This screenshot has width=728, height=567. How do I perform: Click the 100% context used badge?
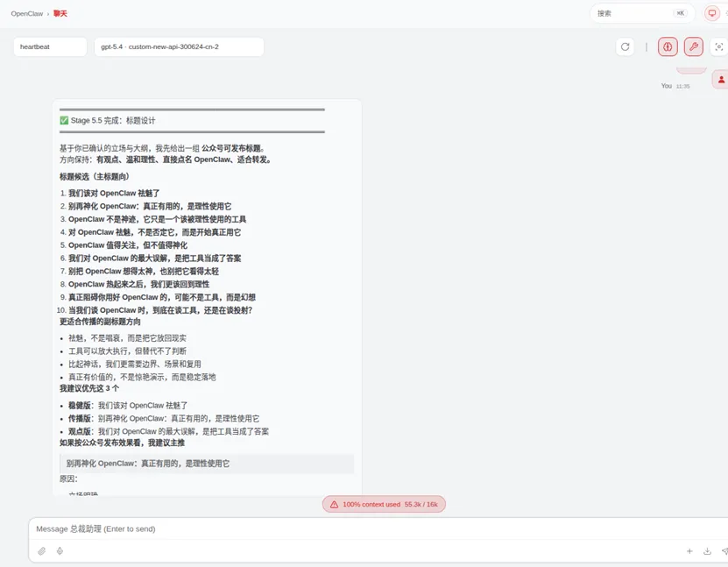(384, 504)
